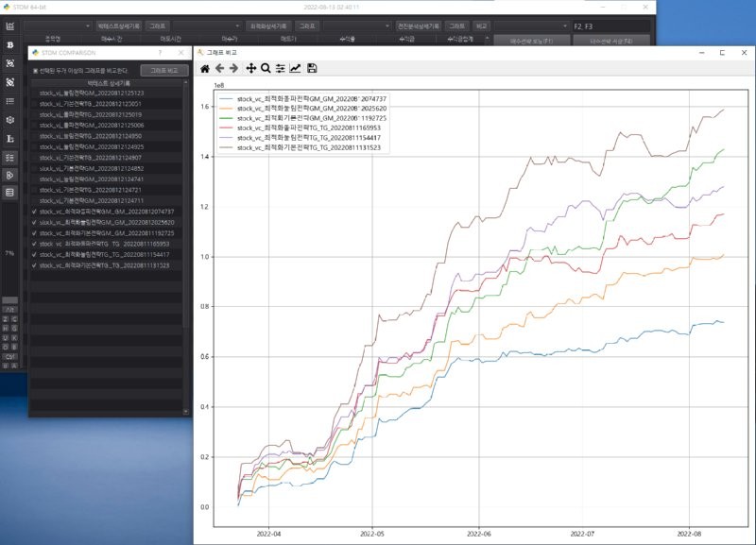756x545 pixels.
Task: Open the edit axis curve icon
Action: [x=296, y=68]
